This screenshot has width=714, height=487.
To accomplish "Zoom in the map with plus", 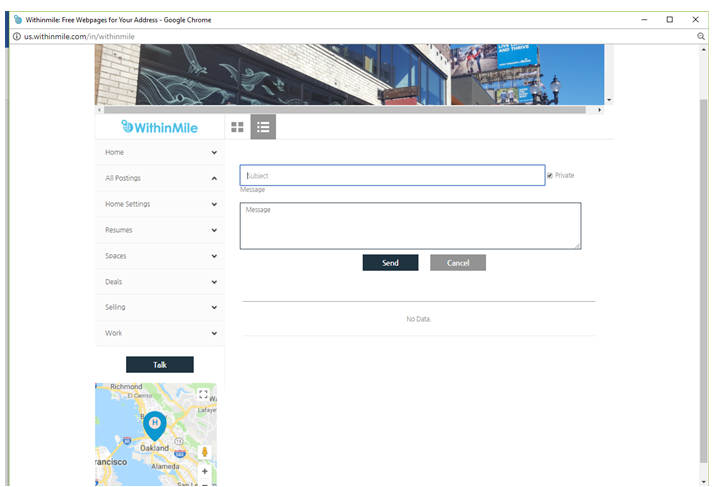I will click(x=204, y=471).
